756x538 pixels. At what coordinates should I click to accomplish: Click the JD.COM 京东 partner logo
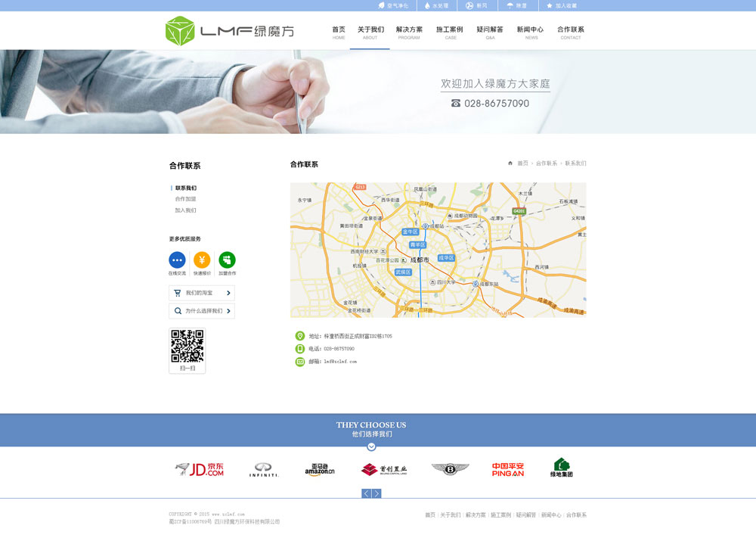point(200,469)
